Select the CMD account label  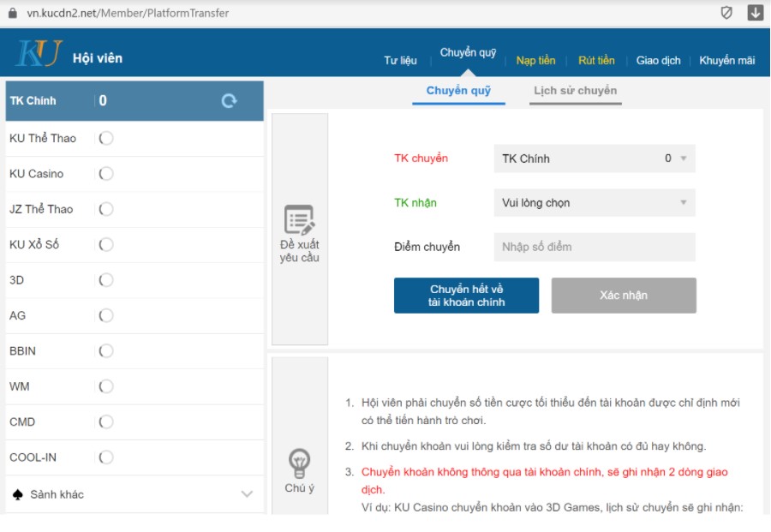pyautogui.click(x=22, y=421)
